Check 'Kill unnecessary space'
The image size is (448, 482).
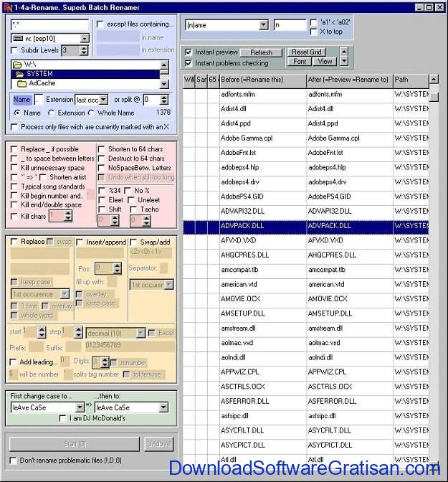[14, 168]
